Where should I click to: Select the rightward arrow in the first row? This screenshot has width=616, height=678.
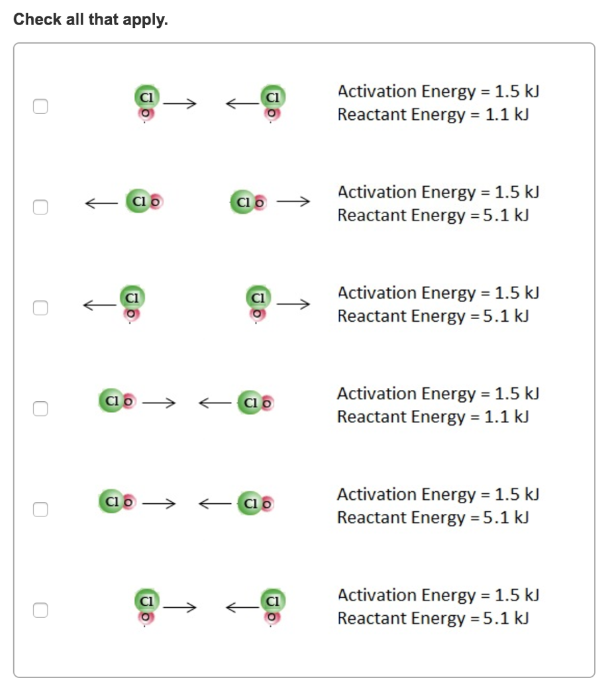coord(180,103)
